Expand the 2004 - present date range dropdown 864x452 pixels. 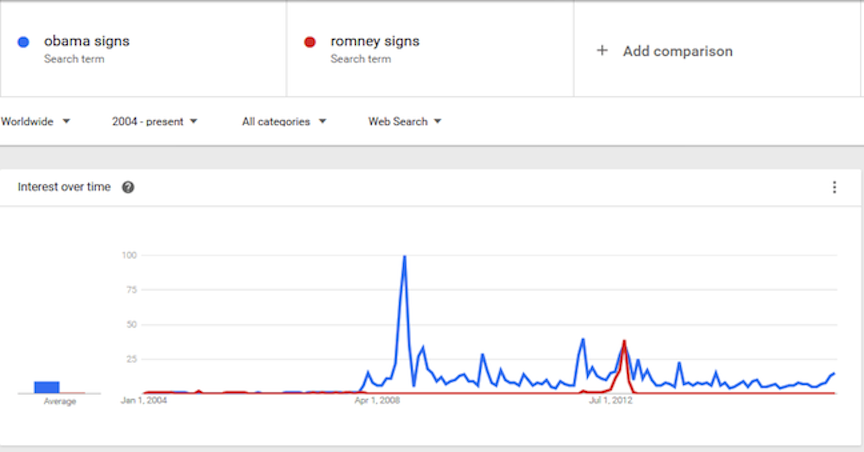click(155, 121)
